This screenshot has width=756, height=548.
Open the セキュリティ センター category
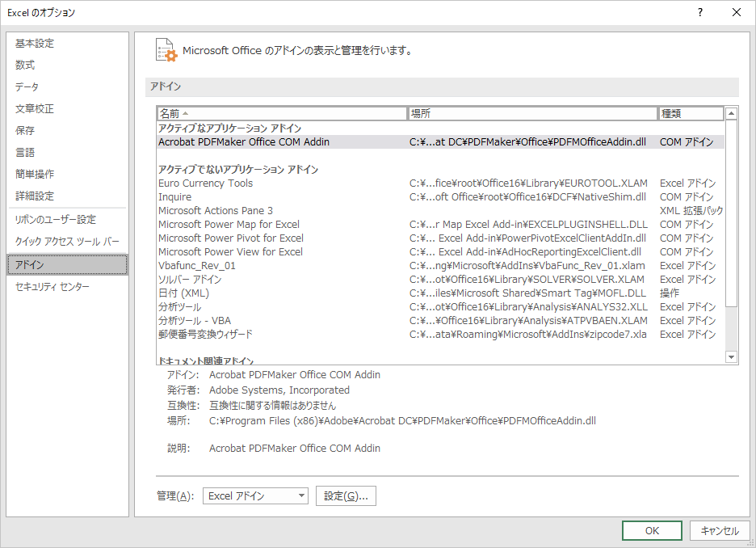tap(68, 287)
